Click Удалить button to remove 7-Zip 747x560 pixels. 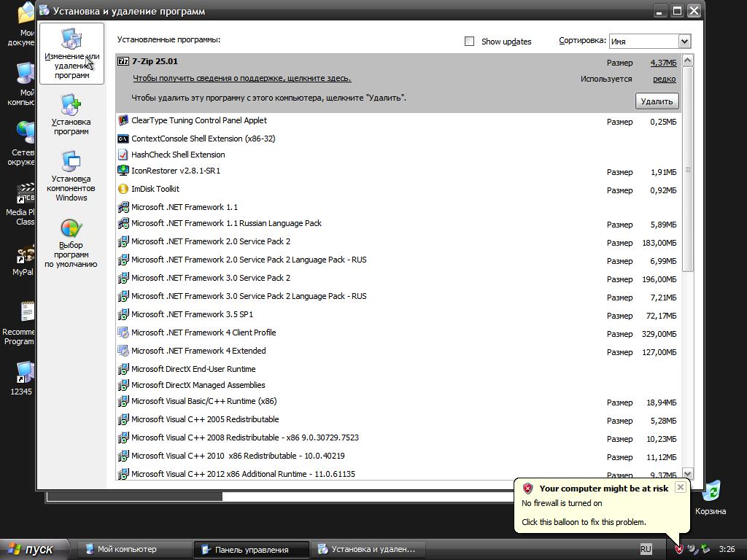tap(657, 101)
